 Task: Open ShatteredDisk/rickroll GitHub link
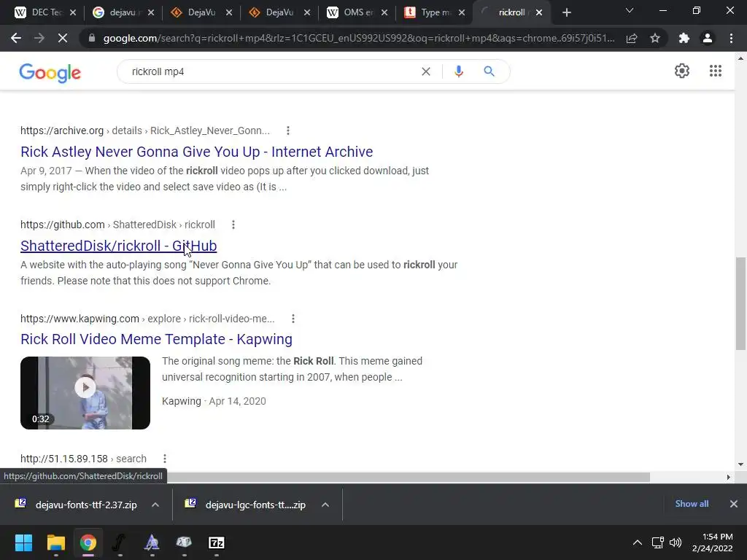119,246
